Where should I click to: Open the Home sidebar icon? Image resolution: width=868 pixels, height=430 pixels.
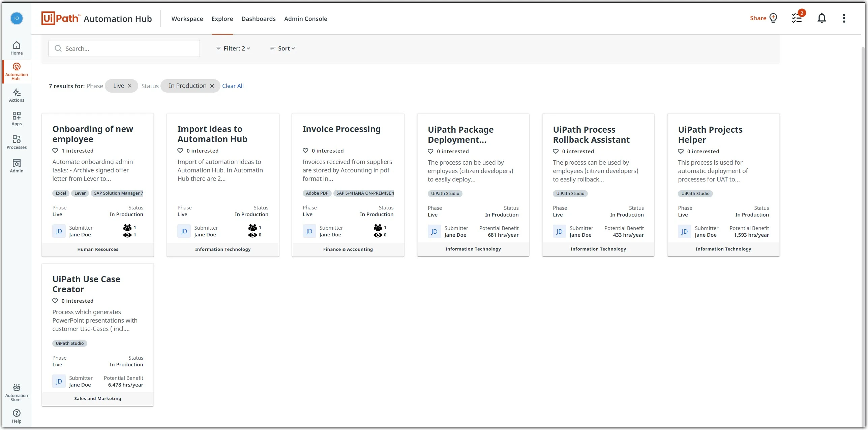click(x=17, y=48)
